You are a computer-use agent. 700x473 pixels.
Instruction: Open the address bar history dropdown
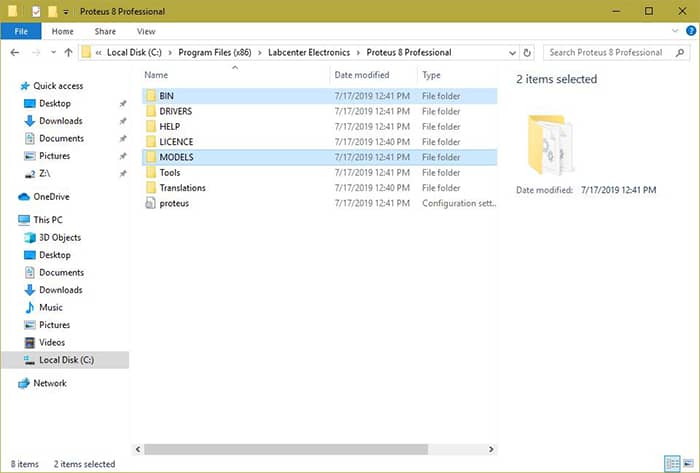(x=512, y=53)
